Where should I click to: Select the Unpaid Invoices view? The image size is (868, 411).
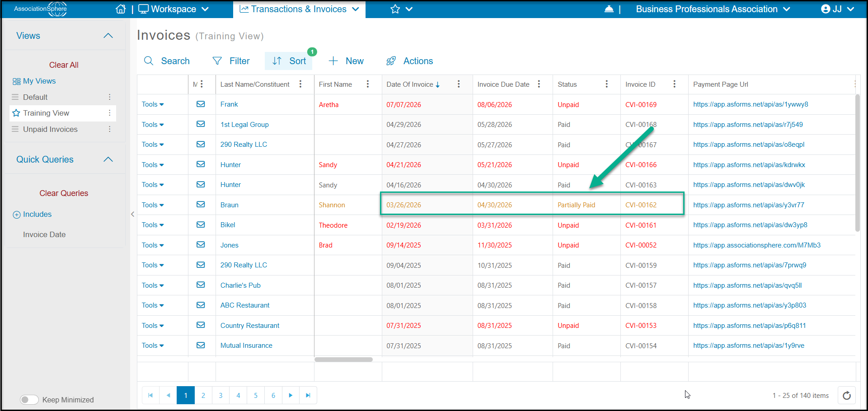pyautogui.click(x=50, y=129)
